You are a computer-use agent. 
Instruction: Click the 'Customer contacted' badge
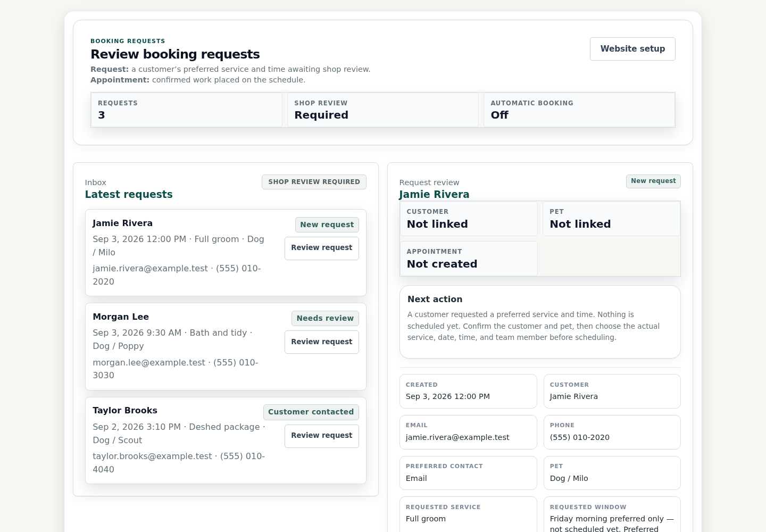tap(311, 412)
